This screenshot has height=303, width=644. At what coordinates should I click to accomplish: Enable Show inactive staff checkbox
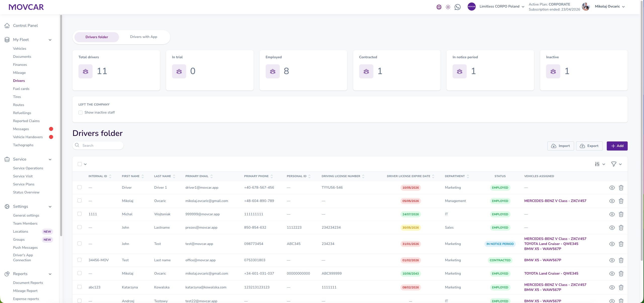[80, 113]
